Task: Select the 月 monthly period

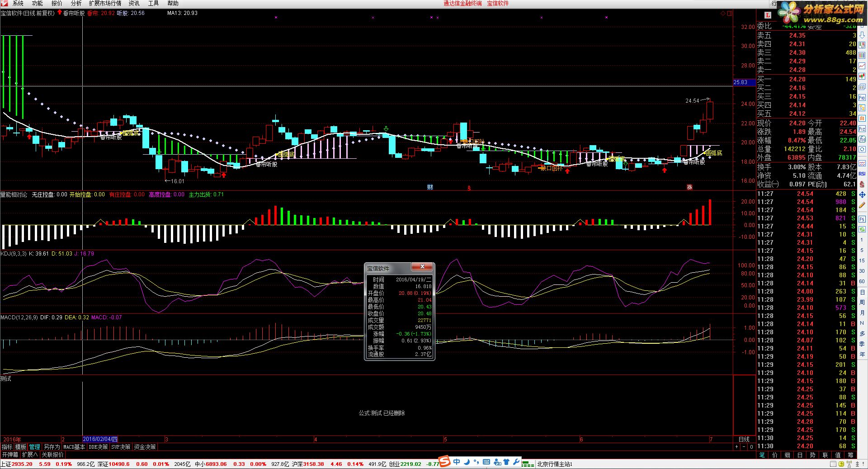Action: point(862,313)
